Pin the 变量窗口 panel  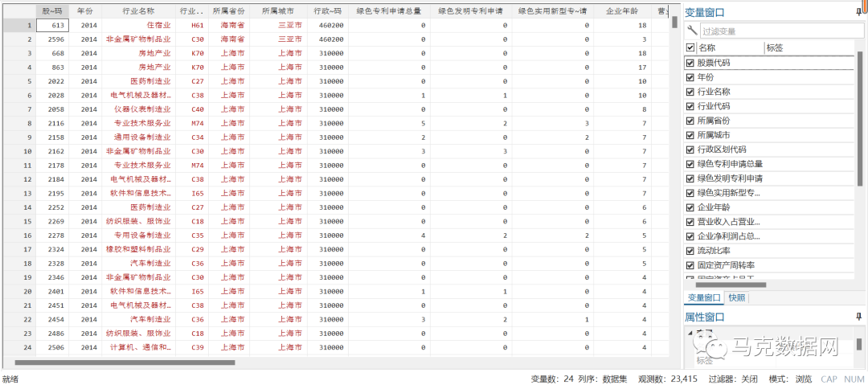[858, 11]
